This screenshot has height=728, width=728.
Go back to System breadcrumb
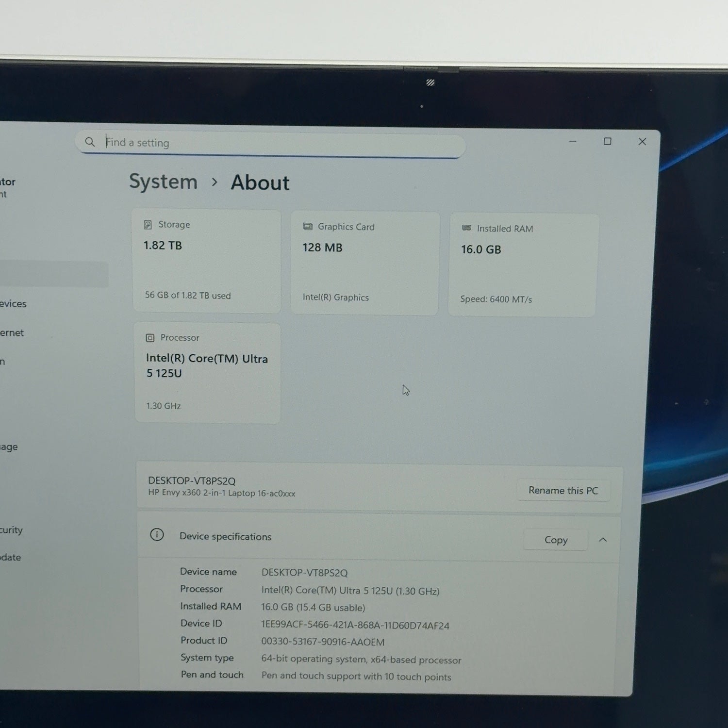coord(164,182)
